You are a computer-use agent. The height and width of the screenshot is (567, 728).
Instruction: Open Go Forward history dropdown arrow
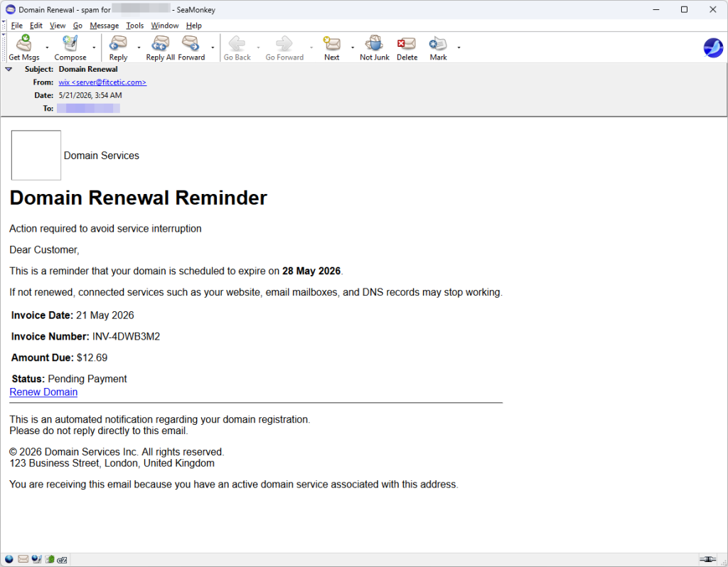click(311, 48)
